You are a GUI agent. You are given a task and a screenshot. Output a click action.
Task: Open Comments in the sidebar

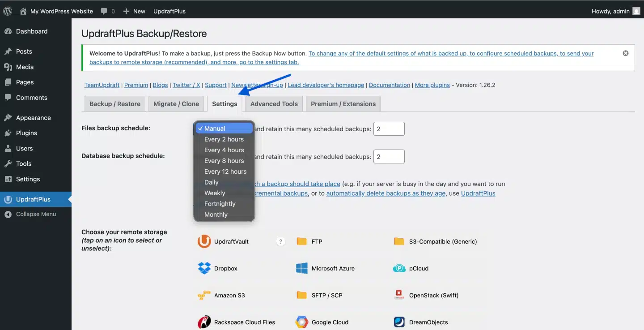pyautogui.click(x=36, y=98)
